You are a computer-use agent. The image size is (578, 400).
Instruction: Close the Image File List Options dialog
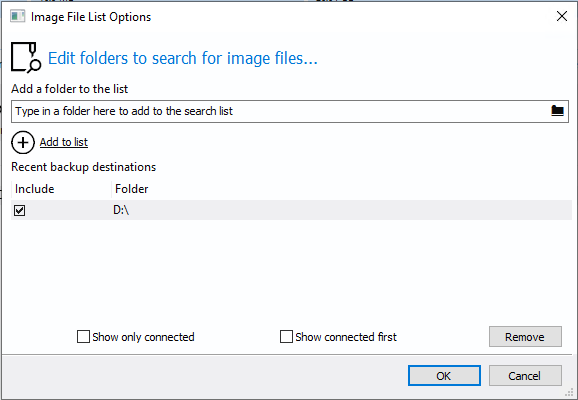tap(561, 16)
